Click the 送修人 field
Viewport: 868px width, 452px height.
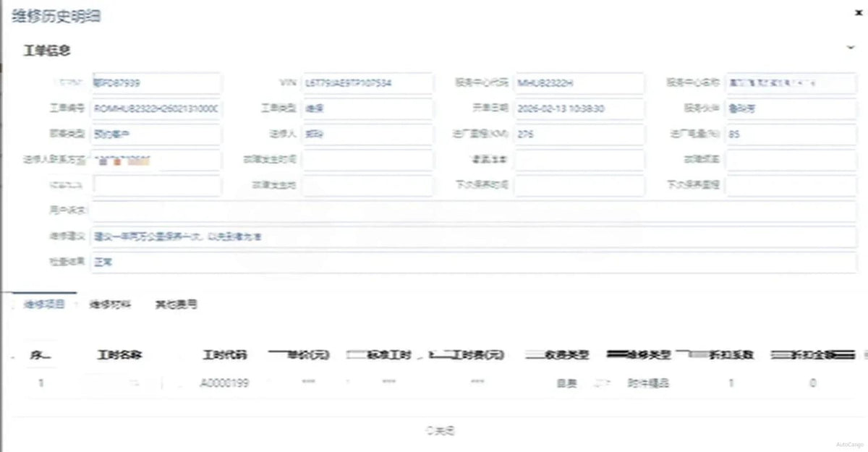click(x=367, y=135)
